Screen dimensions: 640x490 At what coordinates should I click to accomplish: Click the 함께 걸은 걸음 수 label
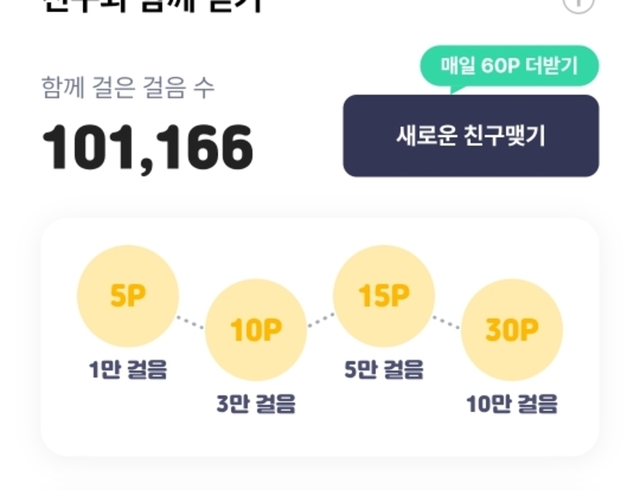[128, 87]
